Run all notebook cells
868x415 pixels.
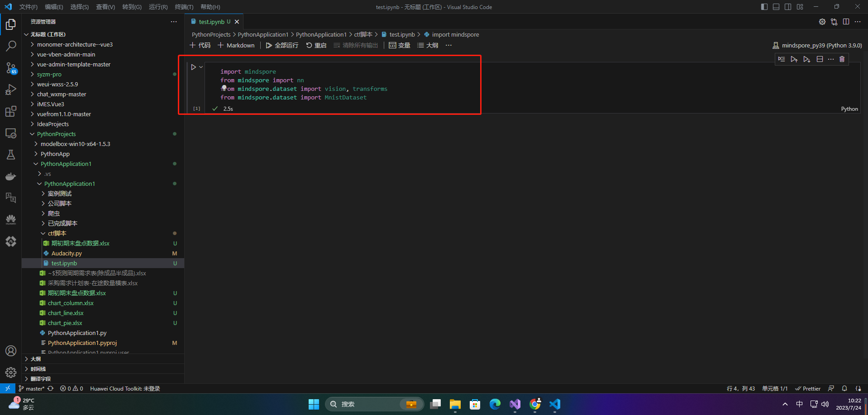pos(282,45)
